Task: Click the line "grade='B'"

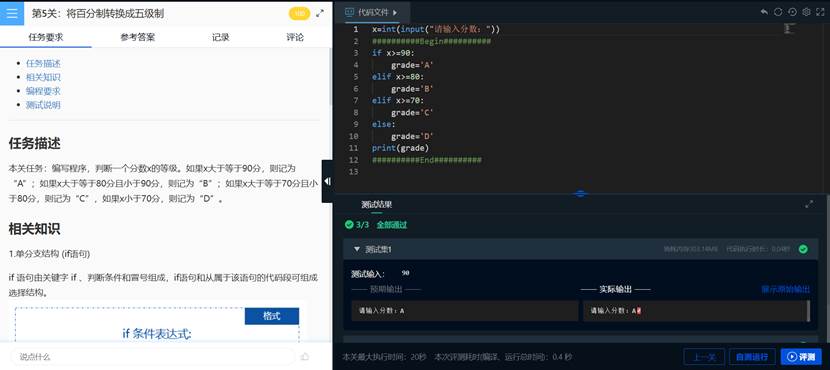Action: [413, 89]
